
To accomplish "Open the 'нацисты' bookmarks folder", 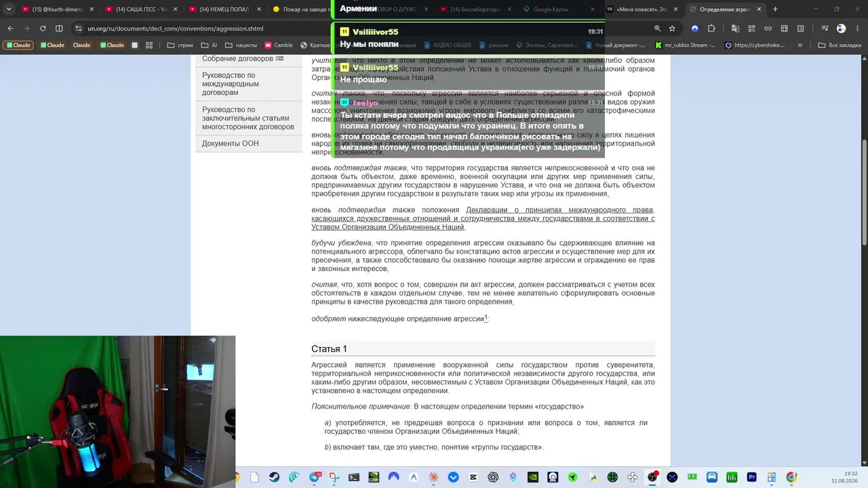I will (241, 45).
